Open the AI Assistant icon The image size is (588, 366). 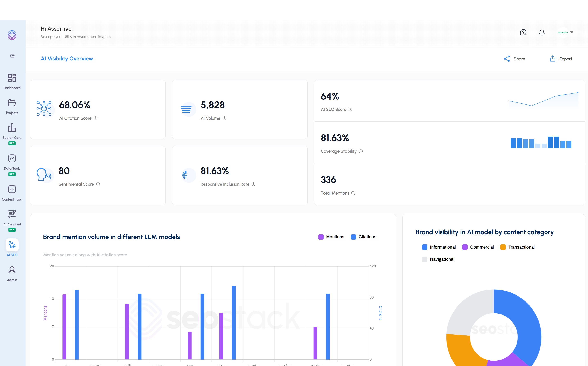(12, 214)
